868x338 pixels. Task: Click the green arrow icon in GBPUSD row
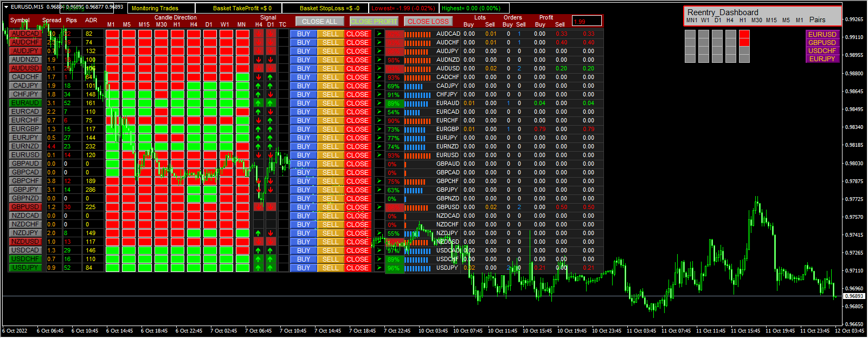click(x=379, y=207)
